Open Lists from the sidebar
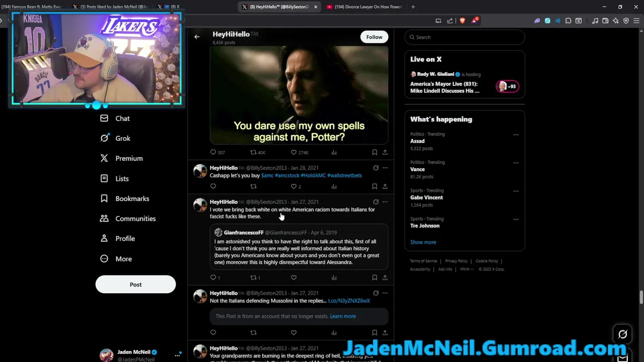The height and width of the screenshot is (362, 644). tap(114, 178)
